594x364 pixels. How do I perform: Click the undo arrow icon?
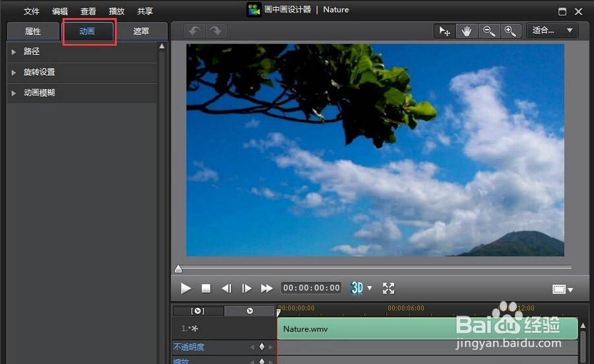point(194,30)
